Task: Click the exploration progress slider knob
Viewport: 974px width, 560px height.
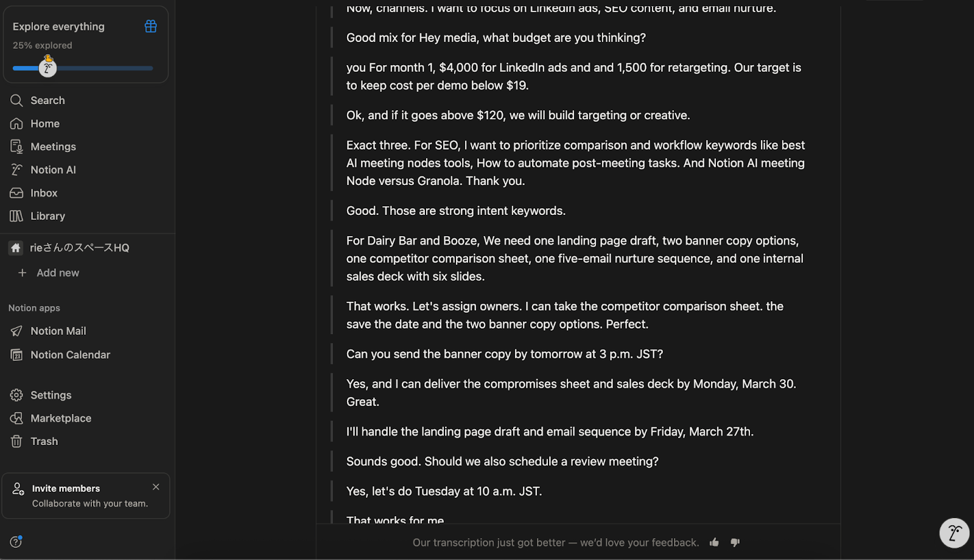Action: pyautogui.click(x=47, y=68)
